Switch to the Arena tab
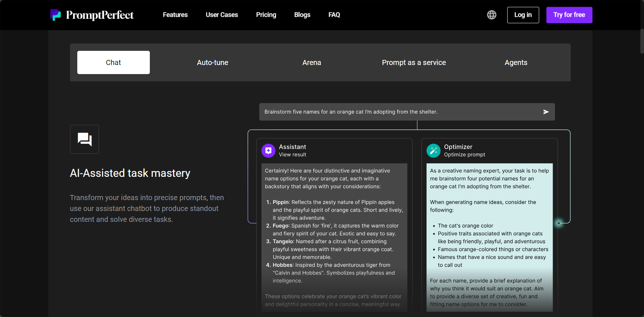The height and width of the screenshot is (317, 644). pos(312,62)
